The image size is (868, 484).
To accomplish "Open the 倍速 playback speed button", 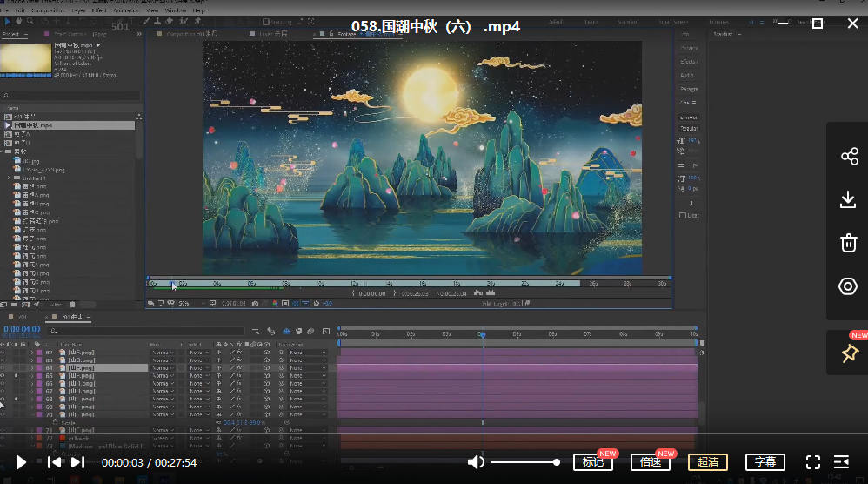I will point(650,462).
